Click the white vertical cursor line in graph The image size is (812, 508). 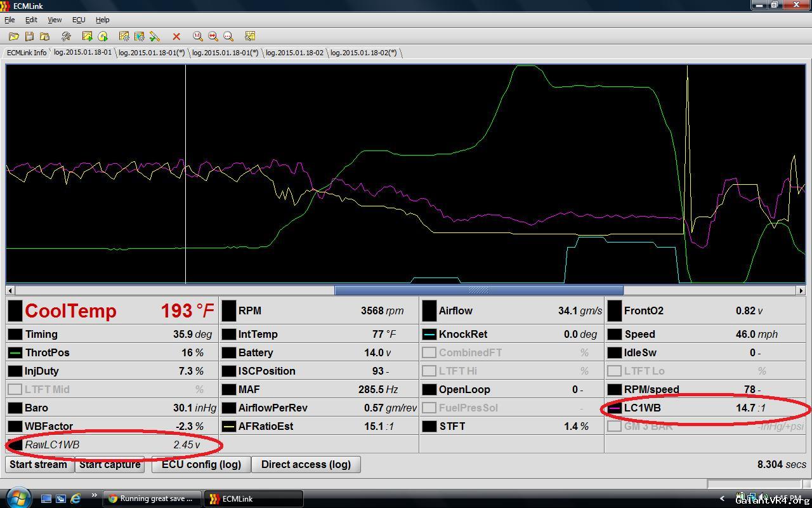[185, 175]
